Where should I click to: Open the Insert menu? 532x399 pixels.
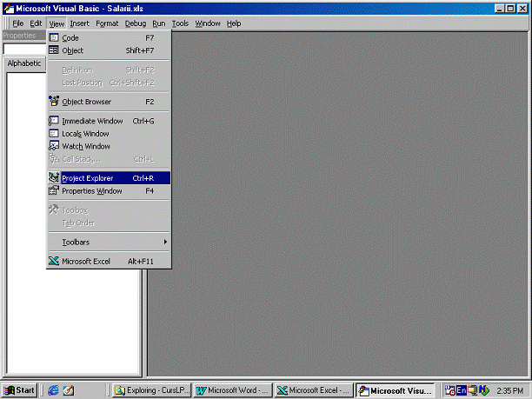(79, 23)
